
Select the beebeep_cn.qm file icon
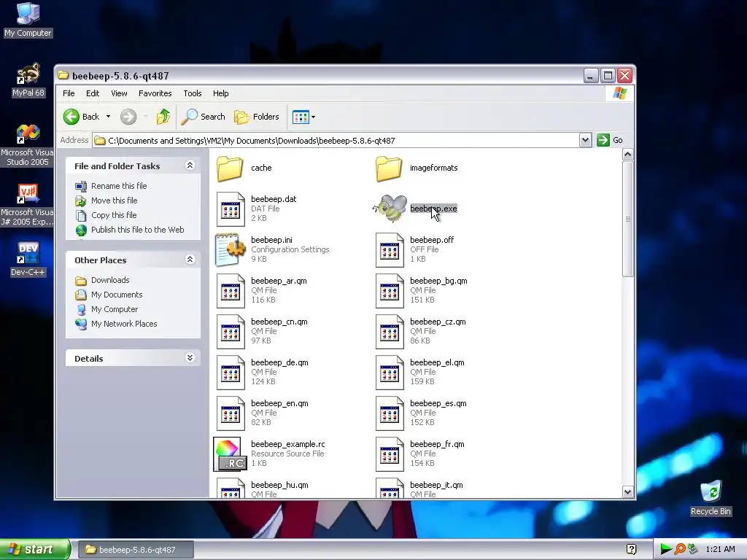point(231,332)
